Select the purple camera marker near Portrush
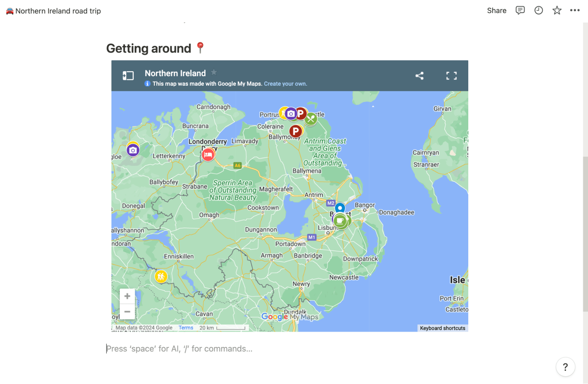 tap(291, 114)
